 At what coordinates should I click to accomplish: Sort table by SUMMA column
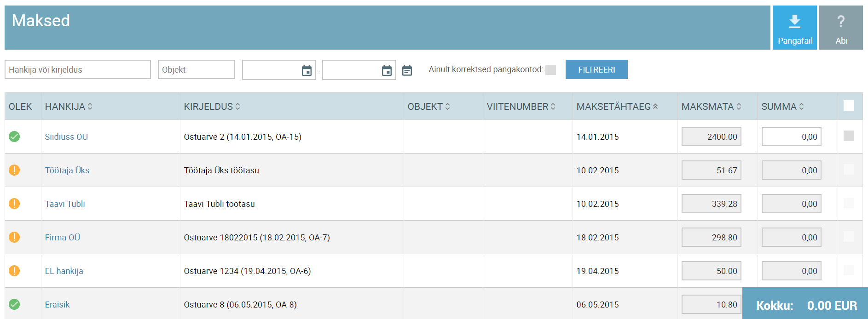[783, 107]
